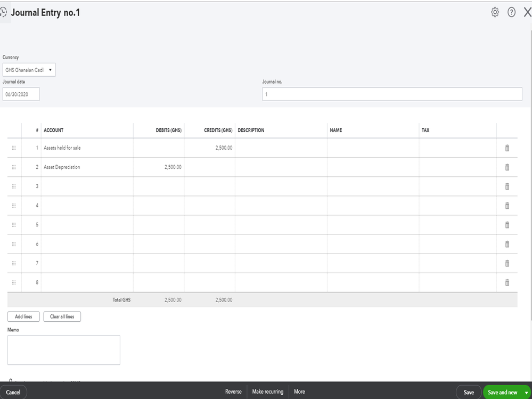Image resolution: width=532 pixels, height=399 pixels.
Task: Delete line 1 with trash icon
Action: click(507, 148)
